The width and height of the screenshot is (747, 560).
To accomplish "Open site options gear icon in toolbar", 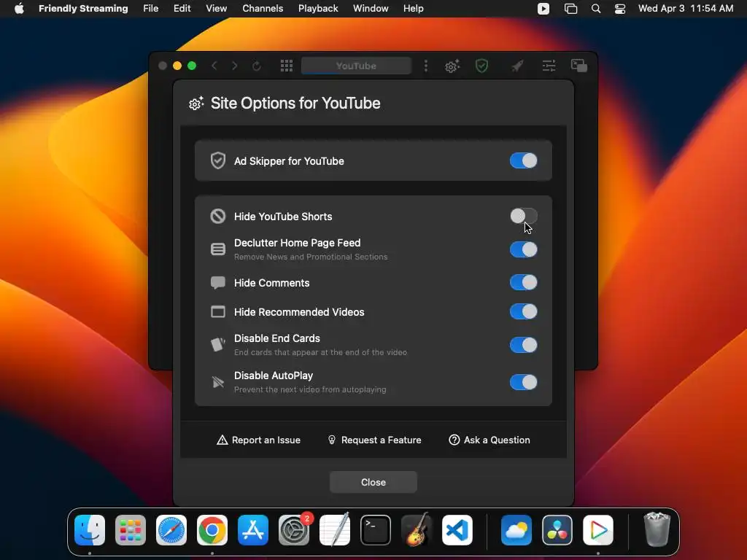I will (452, 66).
